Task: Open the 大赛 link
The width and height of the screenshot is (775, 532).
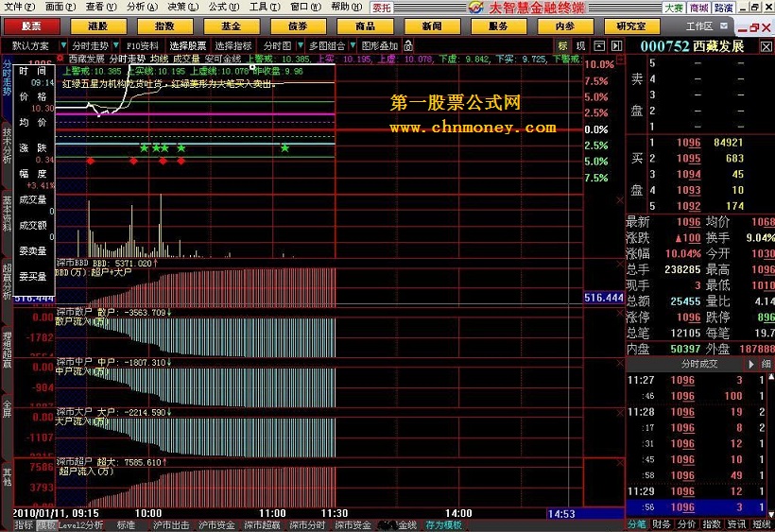Action: pos(674,8)
